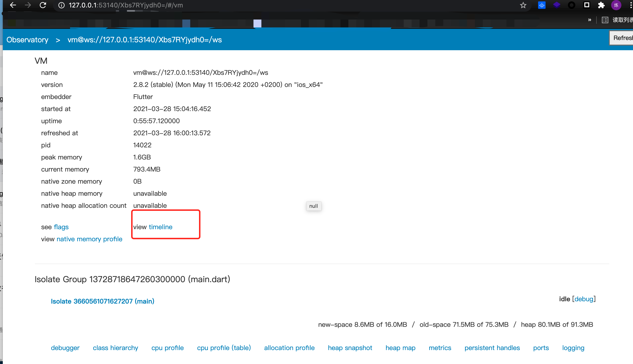Click the started at timestamp value
The image size is (633, 364).
click(172, 109)
